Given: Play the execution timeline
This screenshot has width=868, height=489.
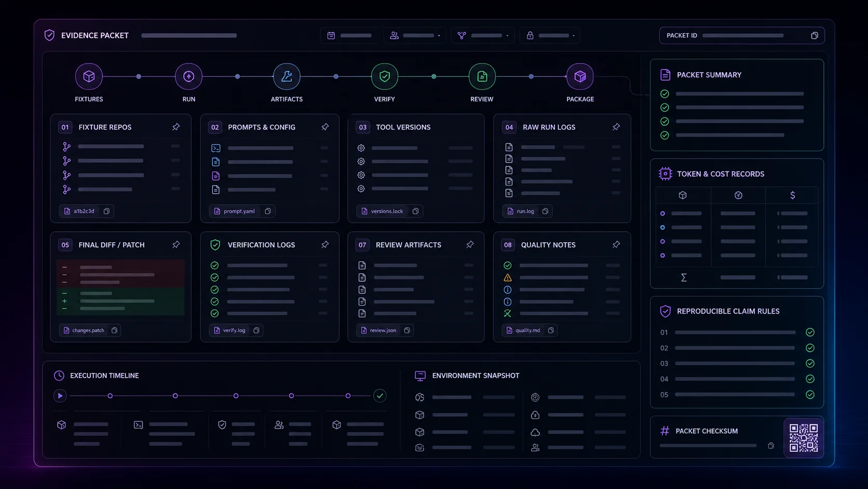Looking at the screenshot, I should [x=60, y=396].
